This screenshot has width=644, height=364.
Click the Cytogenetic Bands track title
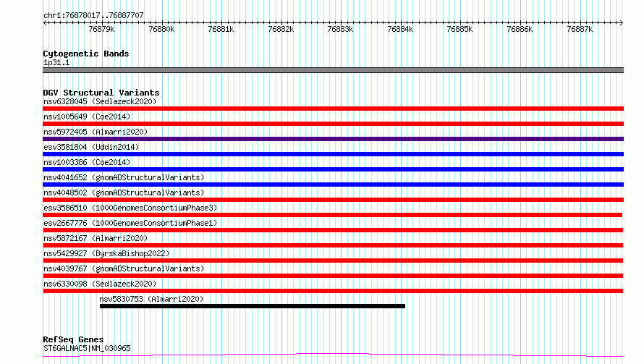(86, 54)
